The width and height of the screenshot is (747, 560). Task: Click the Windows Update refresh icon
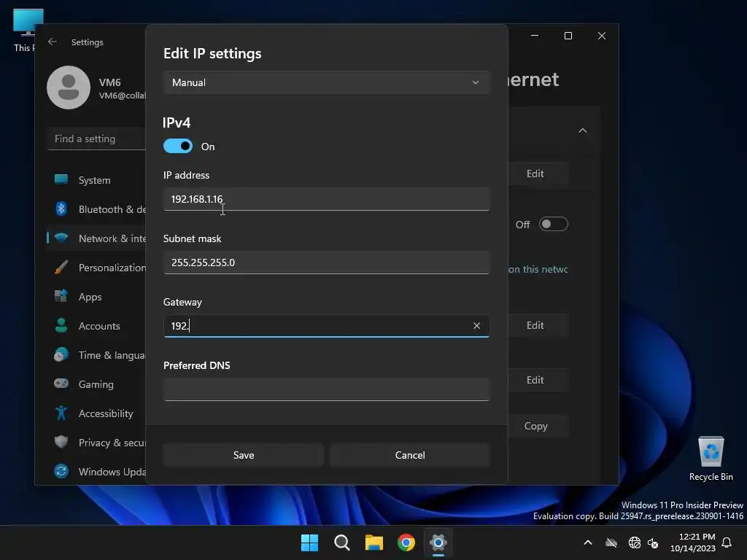pos(61,471)
